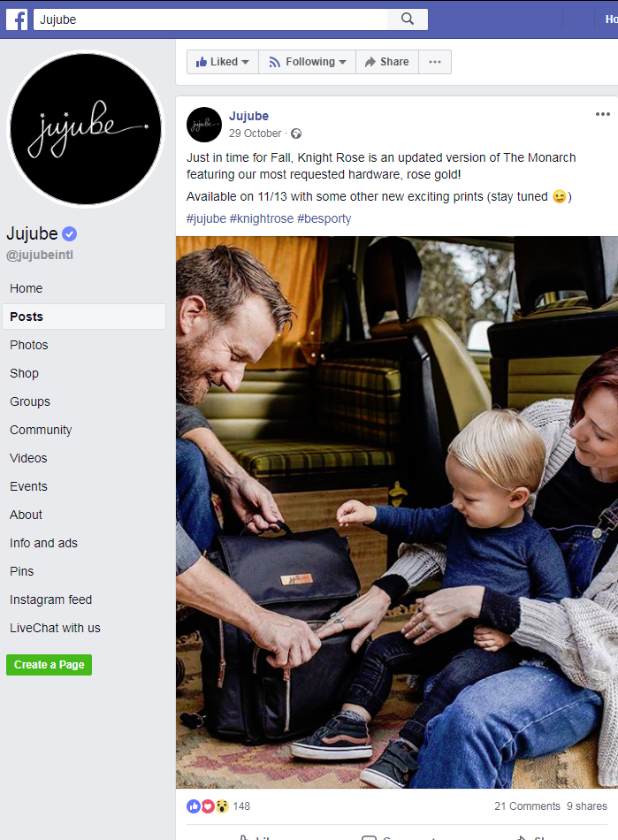Click the Facebook logo icon

point(17,19)
